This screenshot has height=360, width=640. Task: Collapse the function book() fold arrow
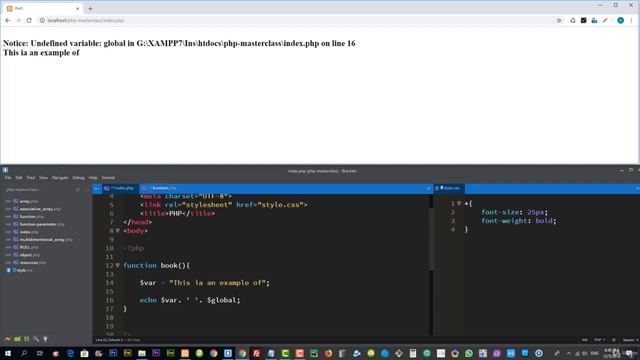click(118, 265)
